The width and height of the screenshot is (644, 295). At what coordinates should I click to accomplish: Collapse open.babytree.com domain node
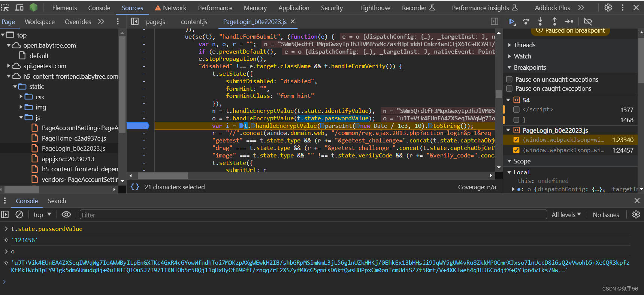pyautogui.click(x=9, y=45)
